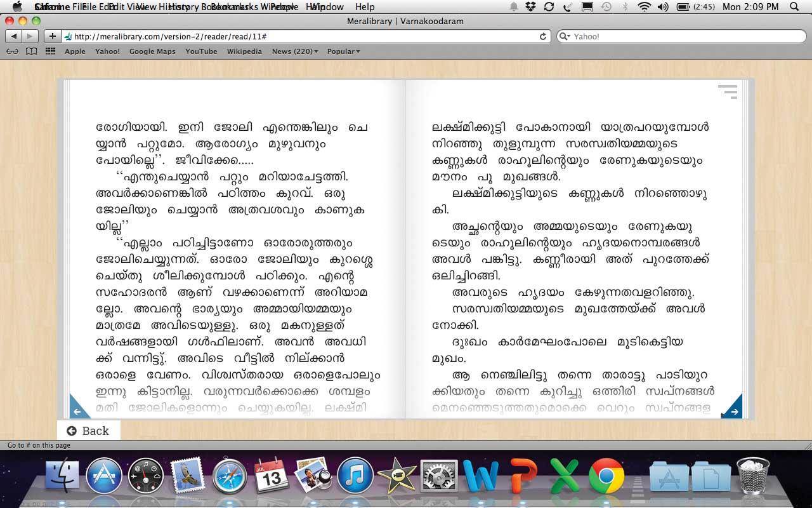Click the browser forward arrow button
Viewport: 812px width, 508px height.
(30, 36)
